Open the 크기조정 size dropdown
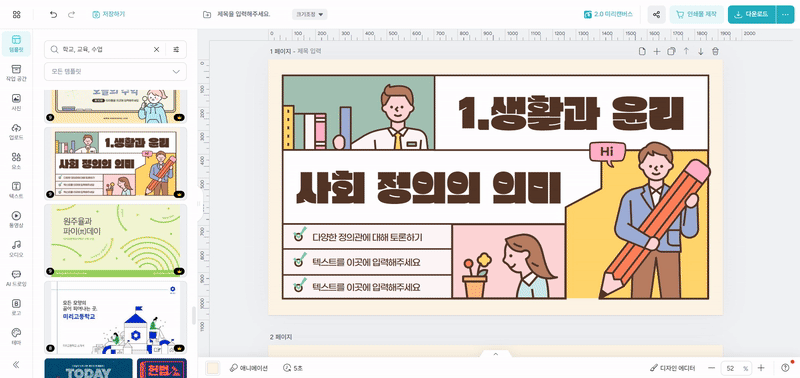This screenshot has width=800, height=378. 310,14
